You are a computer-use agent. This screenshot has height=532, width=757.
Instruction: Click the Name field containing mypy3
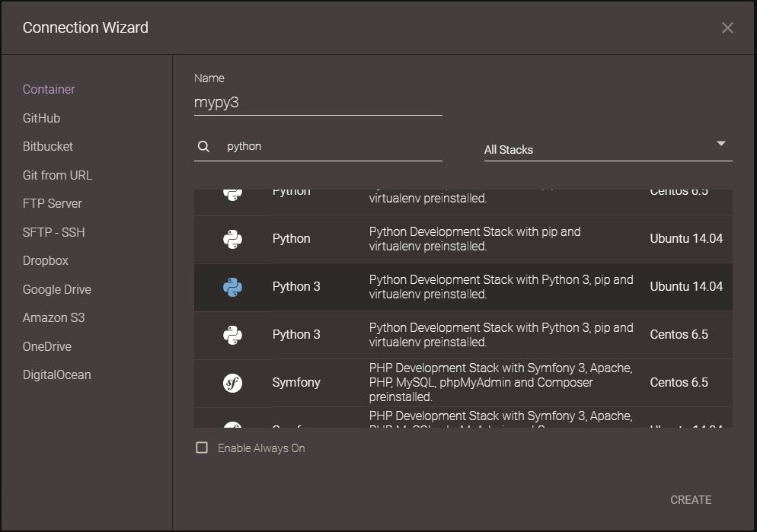(318, 103)
